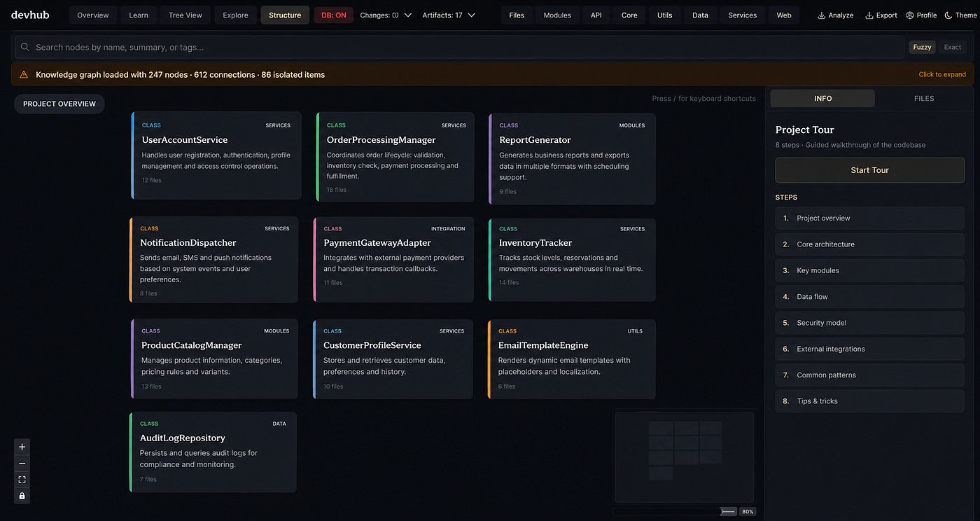Select tour step 6 External integrations
The image size is (980, 521).
point(869,349)
